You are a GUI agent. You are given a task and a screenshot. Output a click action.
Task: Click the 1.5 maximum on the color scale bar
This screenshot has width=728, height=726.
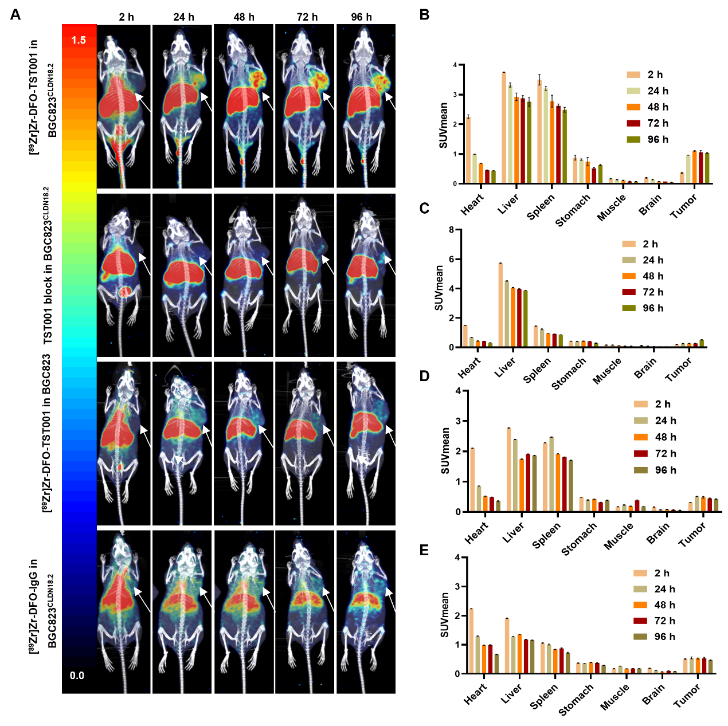click(79, 40)
